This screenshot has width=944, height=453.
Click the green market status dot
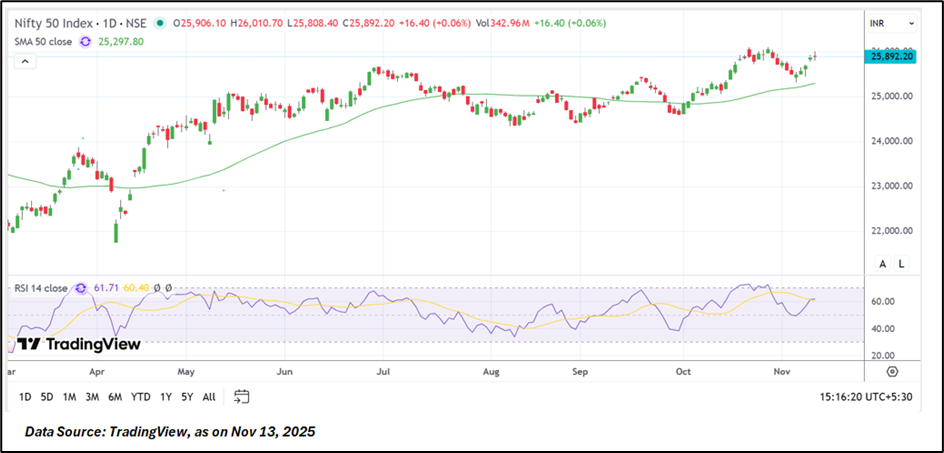[x=160, y=23]
